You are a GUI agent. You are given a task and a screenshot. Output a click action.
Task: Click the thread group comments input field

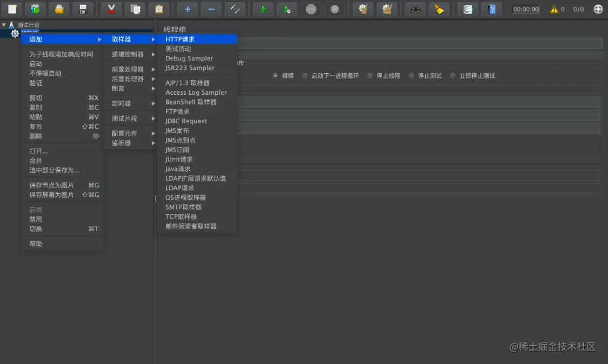(419, 54)
